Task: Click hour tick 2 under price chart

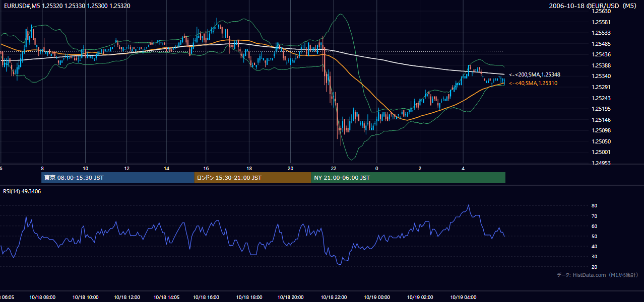Action: [420, 169]
